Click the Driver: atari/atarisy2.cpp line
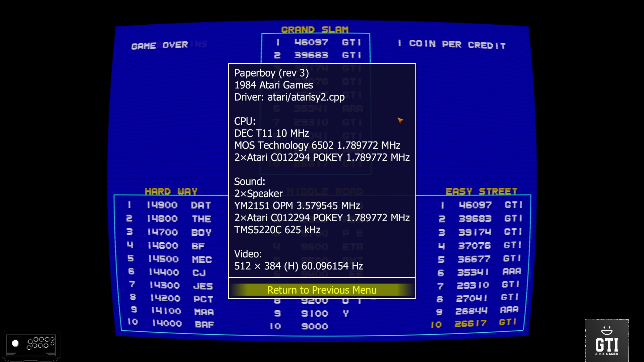Image resolution: width=644 pixels, height=362 pixels. [x=289, y=97]
